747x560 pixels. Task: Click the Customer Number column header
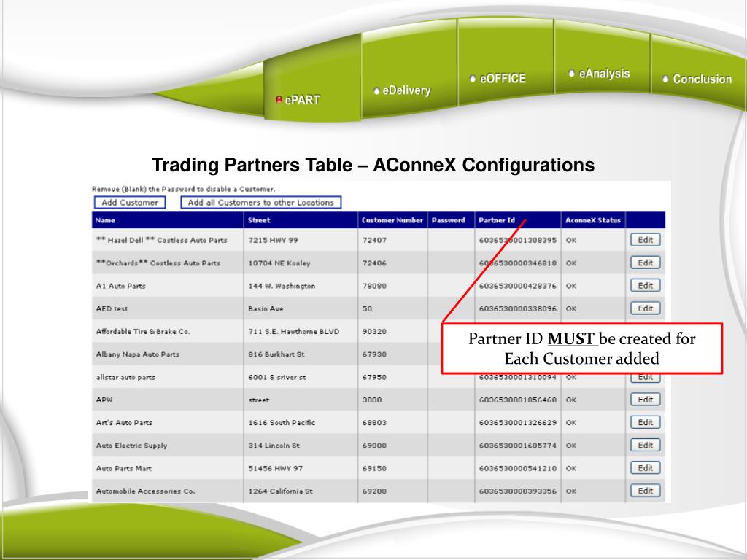[x=392, y=220]
